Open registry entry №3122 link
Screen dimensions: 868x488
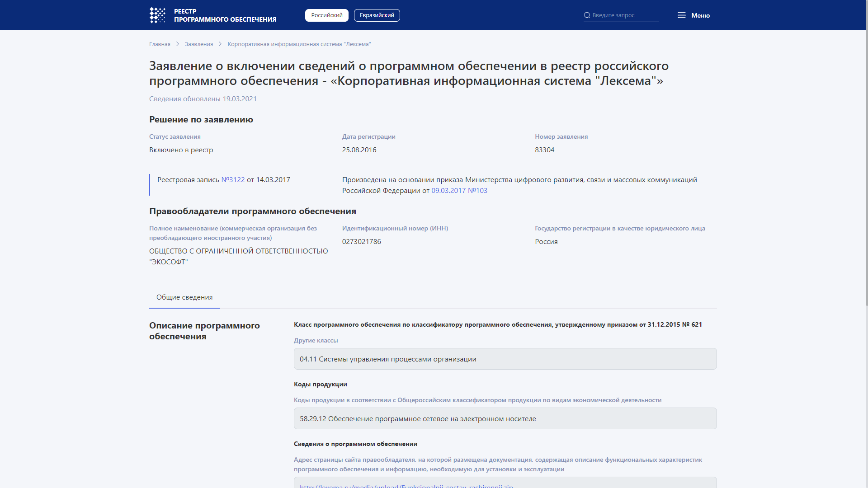(233, 180)
